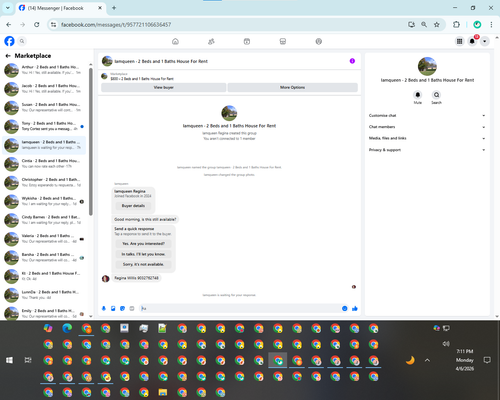Open the Barsha conversation
The image size is (500, 400).
click(x=44, y=257)
